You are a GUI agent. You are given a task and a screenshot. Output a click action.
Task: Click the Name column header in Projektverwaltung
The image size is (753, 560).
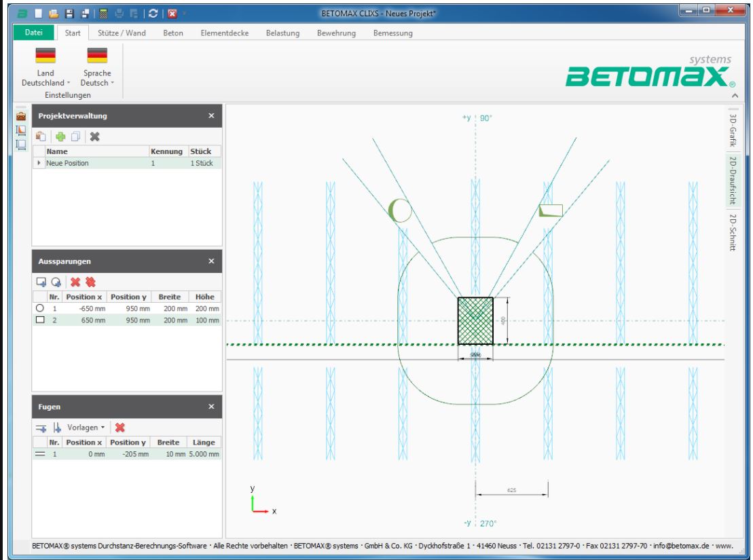96,151
